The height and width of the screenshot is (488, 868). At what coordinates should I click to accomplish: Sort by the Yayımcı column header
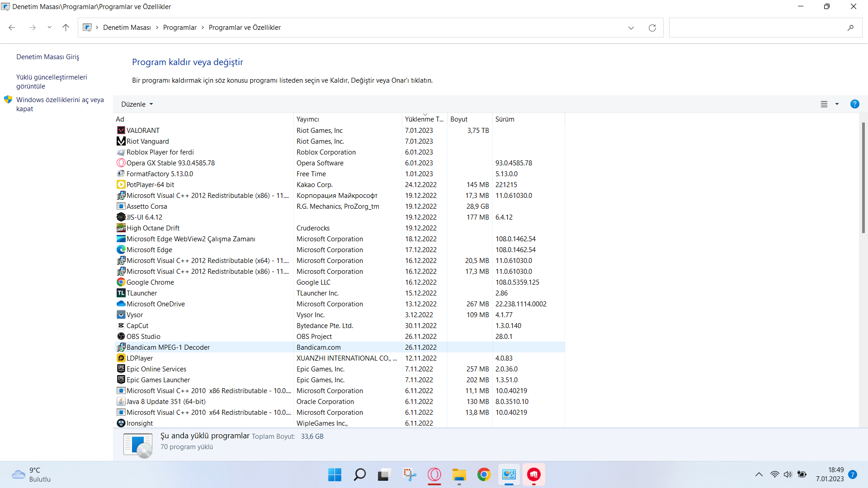tap(307, 119)
